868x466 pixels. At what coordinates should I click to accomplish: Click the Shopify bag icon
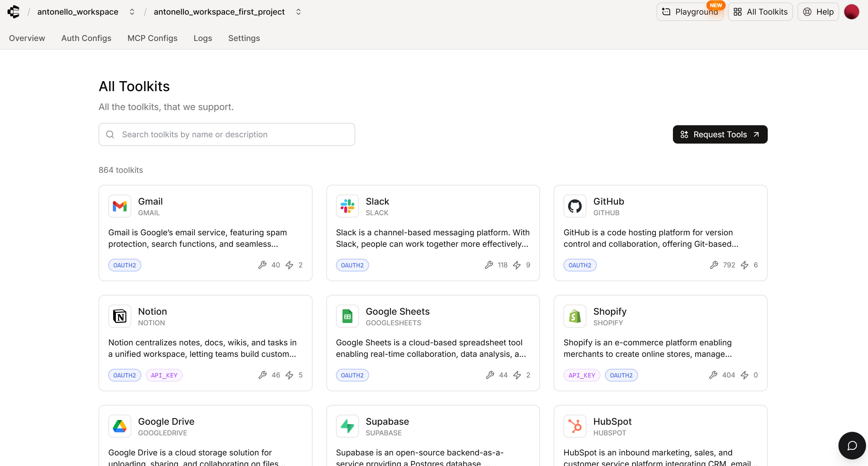coord(574,316)
